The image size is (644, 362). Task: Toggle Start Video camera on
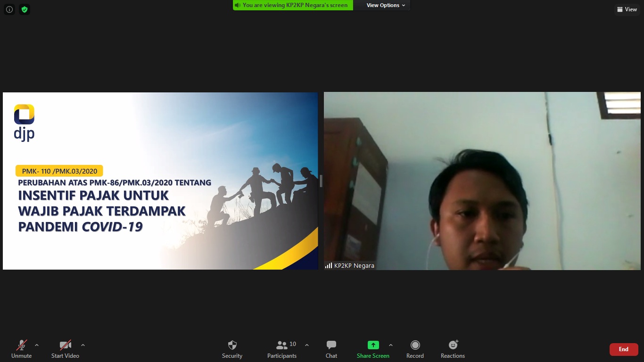[x=65, y=349]
